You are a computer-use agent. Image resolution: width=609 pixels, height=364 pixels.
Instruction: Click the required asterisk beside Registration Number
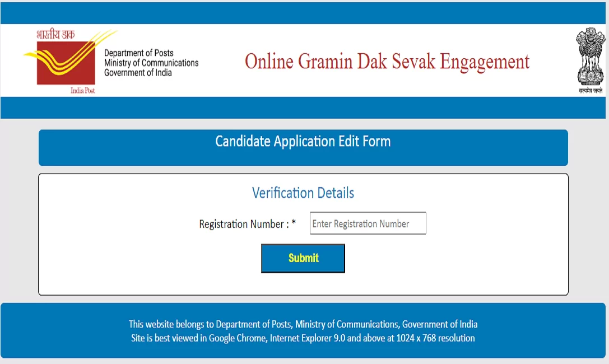click(x=294, y=222)
